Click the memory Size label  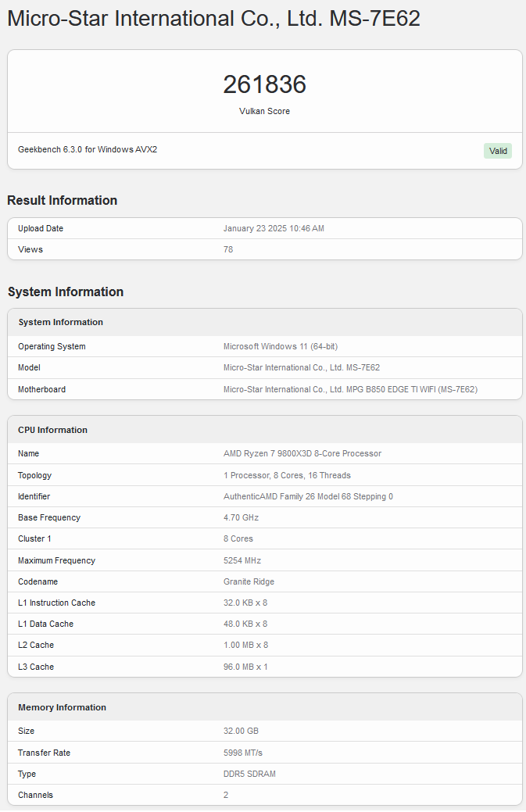27,732
